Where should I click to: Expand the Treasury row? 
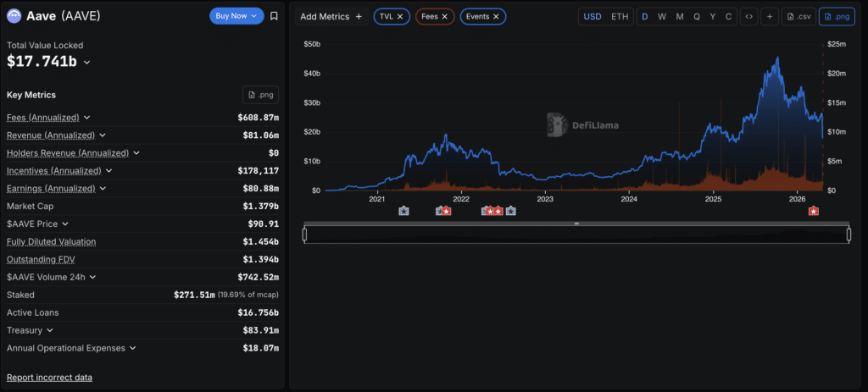pos(50,330)
